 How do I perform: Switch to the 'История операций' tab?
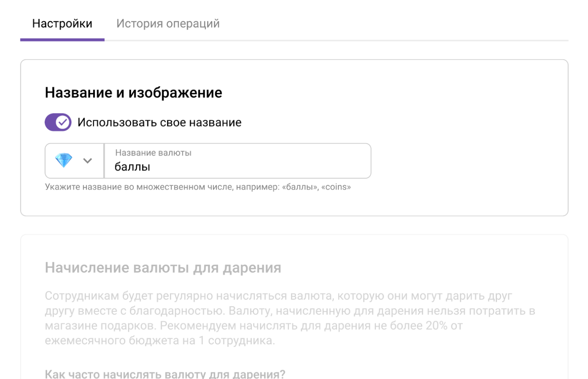pyautogui.click(x=168, y=23)
